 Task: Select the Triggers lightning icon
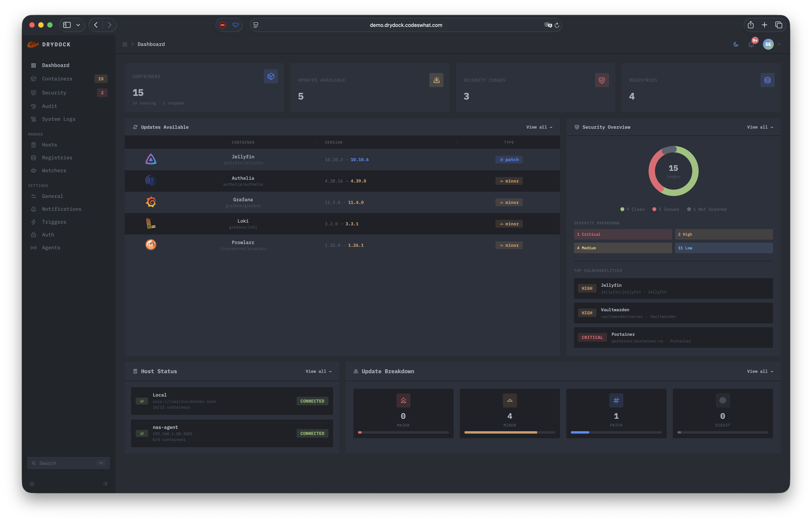(34, 222)
